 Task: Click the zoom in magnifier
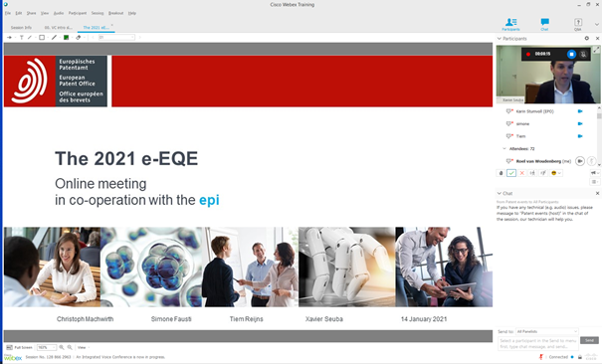tap(62, 347)
